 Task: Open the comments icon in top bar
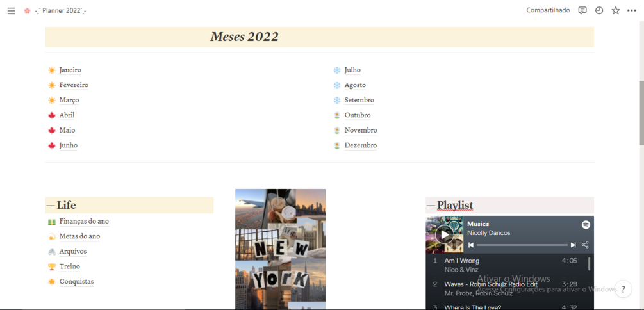(x=582, y=11)
